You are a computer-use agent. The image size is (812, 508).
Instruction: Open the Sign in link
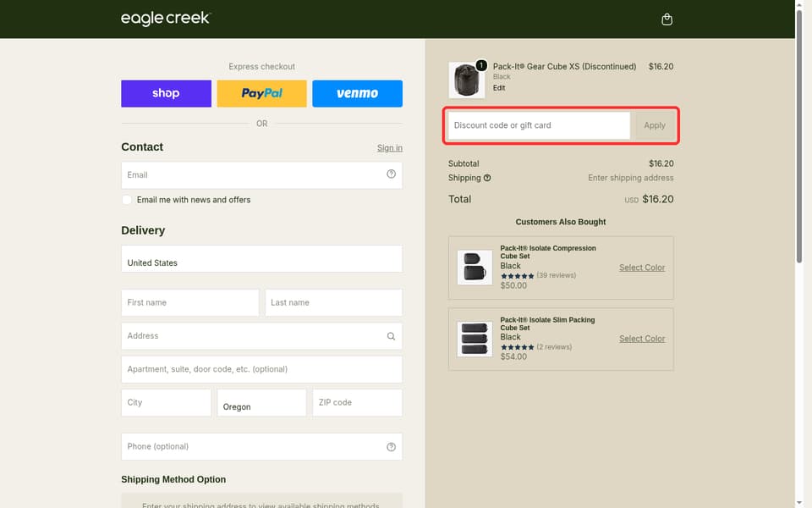click(389, 147)
